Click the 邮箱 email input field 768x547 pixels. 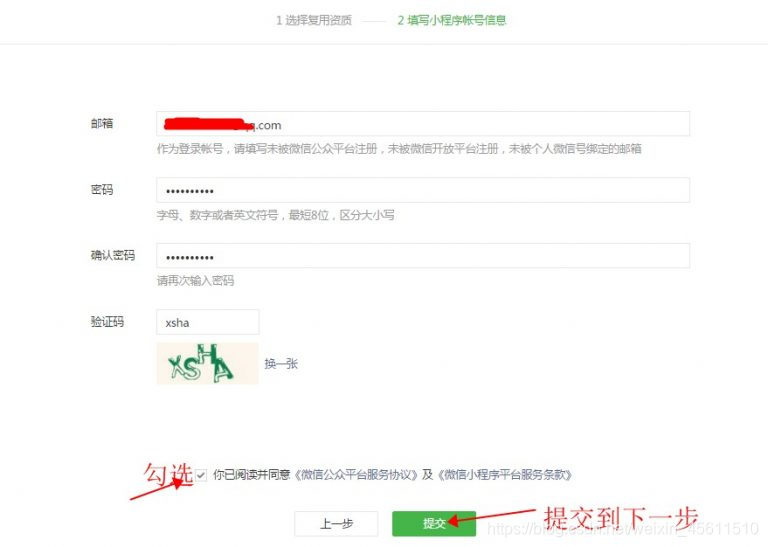coord(423,124)
